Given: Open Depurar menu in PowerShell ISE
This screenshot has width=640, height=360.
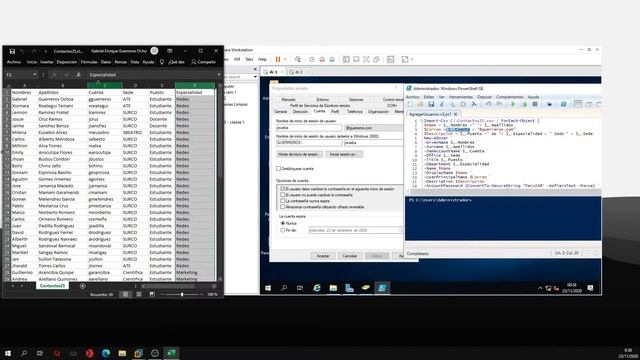Looking at the screenshot, I should click(484, 97).
